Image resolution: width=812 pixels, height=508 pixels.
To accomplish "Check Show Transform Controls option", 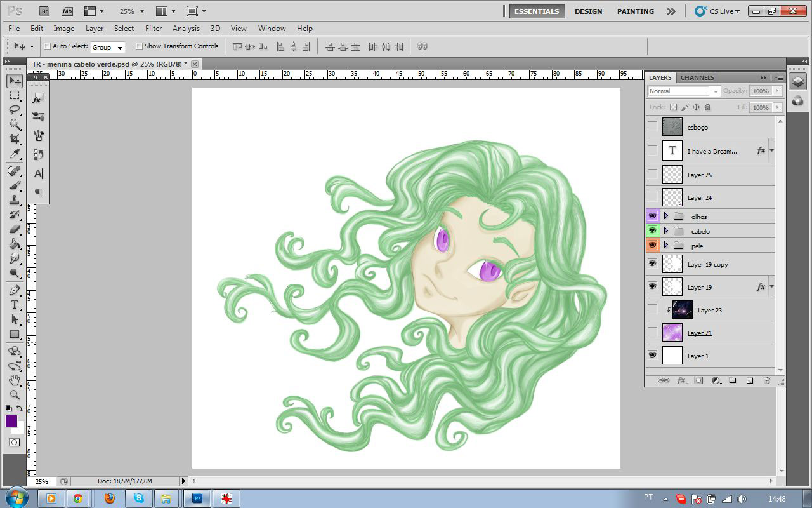I will (x=139, y=46).
